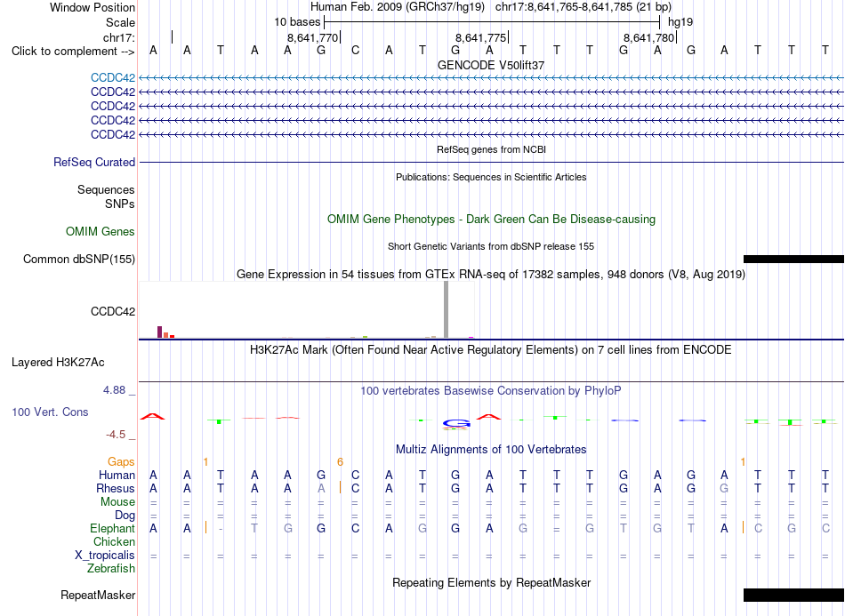Image resolution: width=845 pixels, height=616 pixels.
Task: Open '100 vertebrates Basewise Conservation by PhyloP' title
Action: [x=491, y=391]
